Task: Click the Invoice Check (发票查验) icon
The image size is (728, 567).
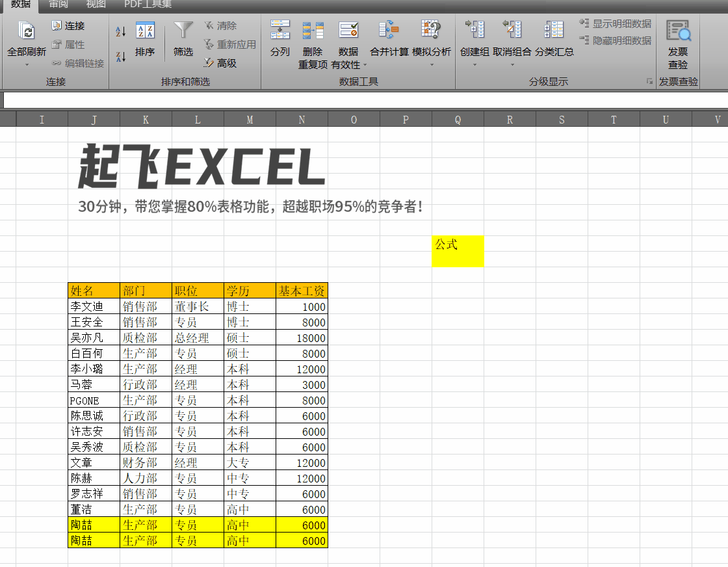Action: coord(679,31)
